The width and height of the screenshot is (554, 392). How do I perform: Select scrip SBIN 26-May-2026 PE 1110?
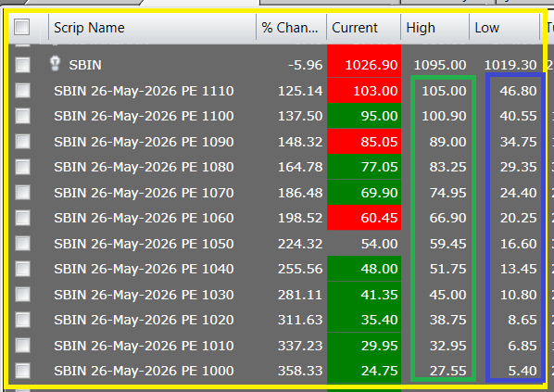[144, 91]
